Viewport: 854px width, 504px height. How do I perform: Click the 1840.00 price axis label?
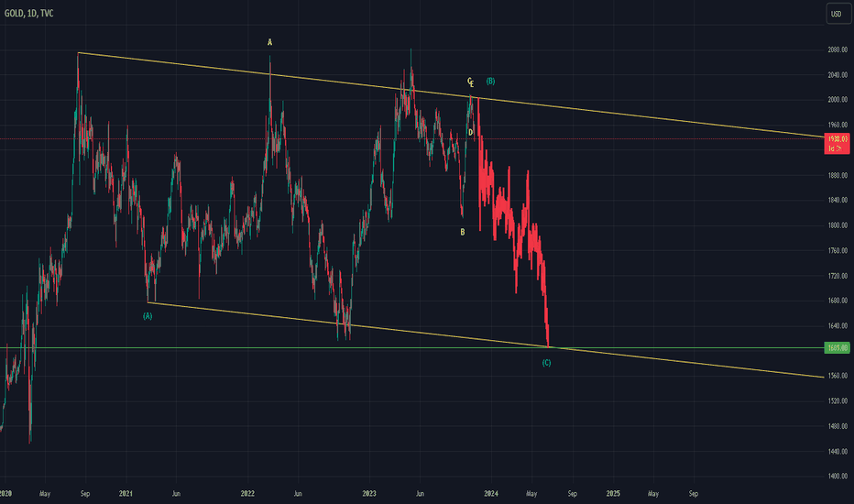(x=838, y=200)
